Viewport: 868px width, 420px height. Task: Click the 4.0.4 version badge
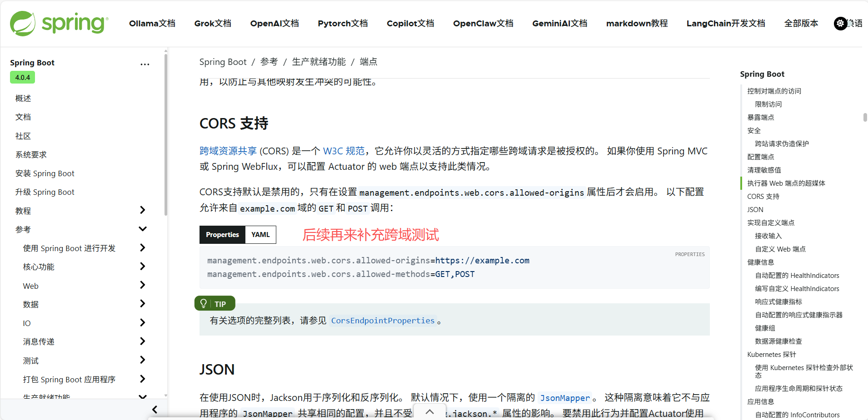tap(23, 77)
